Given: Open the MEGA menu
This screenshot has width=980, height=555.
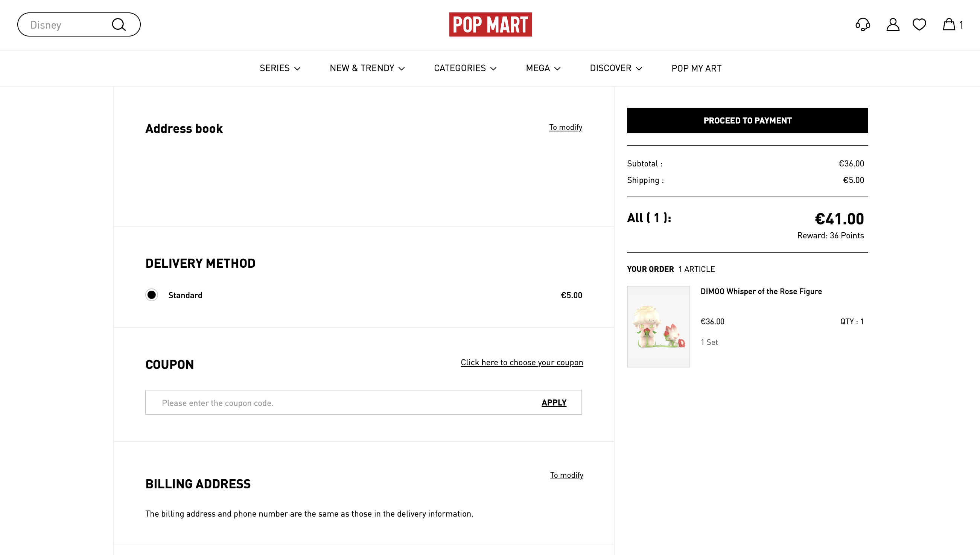Looking at the screenshot, I should [x=543, y=68].
